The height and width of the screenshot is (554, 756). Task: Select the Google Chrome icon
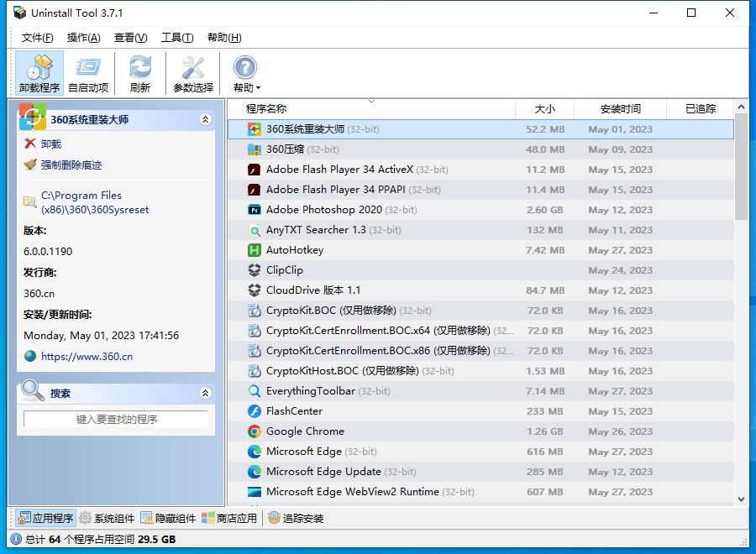point(254,431)
